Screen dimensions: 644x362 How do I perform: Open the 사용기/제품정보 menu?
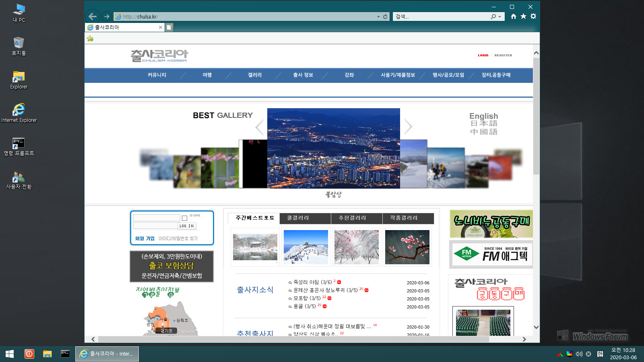[x=398, y=75]
